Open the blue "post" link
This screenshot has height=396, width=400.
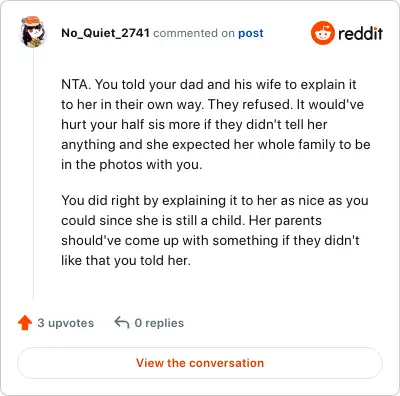(x=251, y=33)
